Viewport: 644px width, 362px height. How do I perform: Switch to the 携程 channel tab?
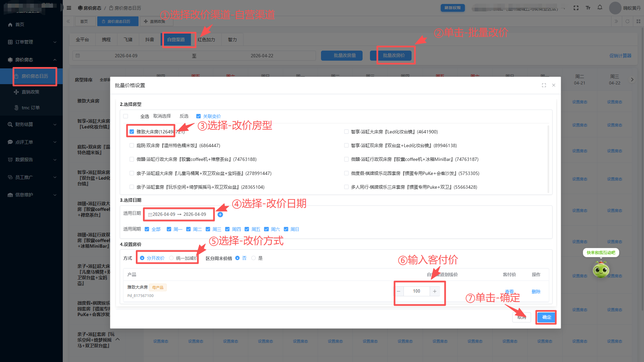(x=106, y=40)
